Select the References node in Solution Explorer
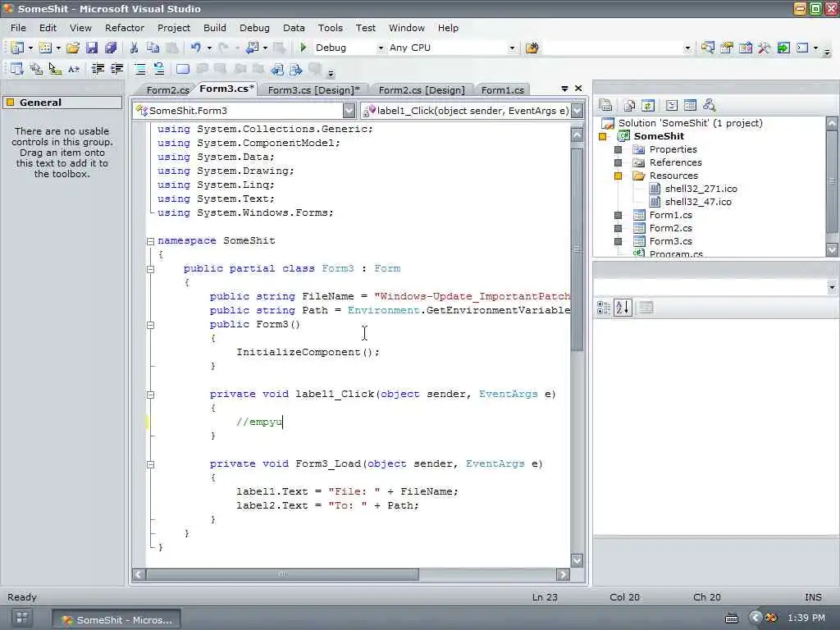The height and width of the screenshot is (630, 840). [675, 162]
